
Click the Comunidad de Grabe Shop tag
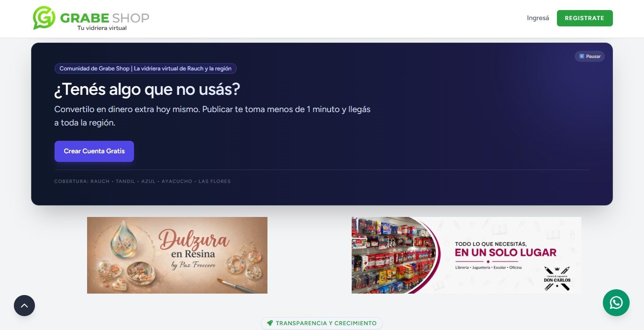click(145, 68)
